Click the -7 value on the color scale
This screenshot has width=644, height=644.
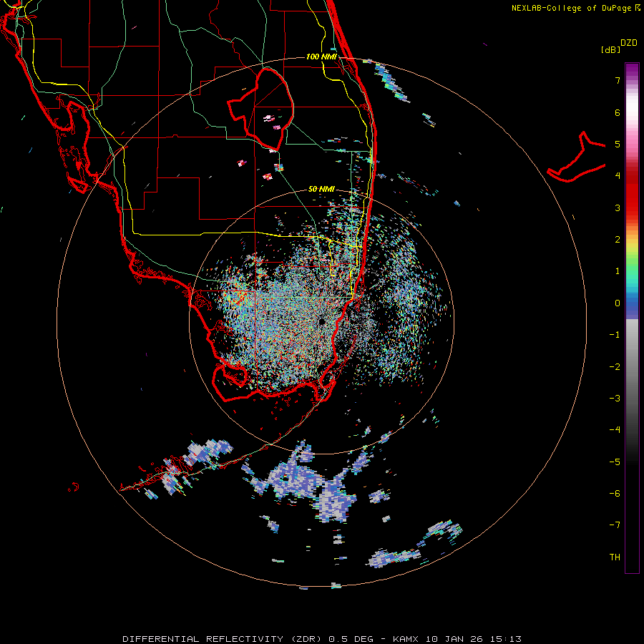pyautogui.click(x=615, y=525)
